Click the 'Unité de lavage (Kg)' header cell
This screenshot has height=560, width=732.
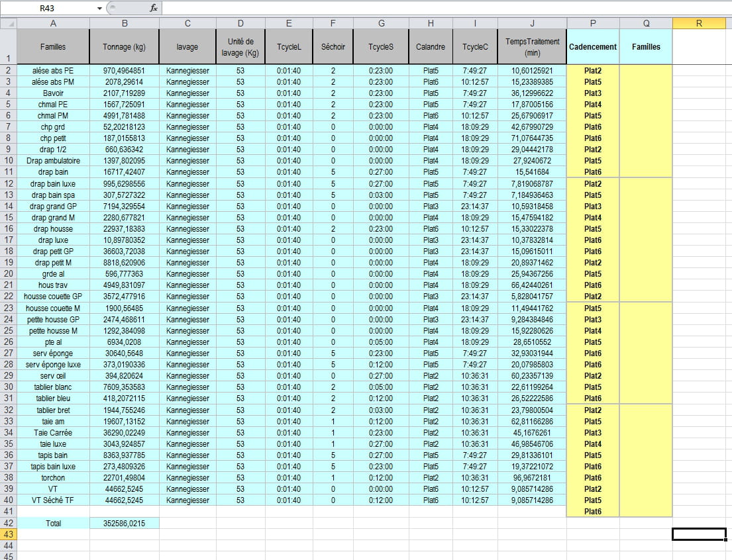point(240,46)
